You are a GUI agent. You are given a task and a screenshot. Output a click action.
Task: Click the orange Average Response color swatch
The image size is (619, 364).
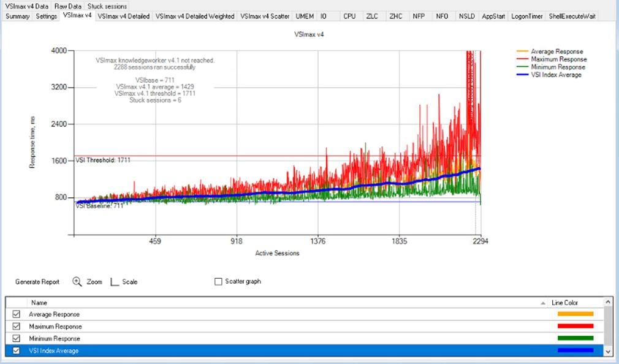click(x=574, y=314)
